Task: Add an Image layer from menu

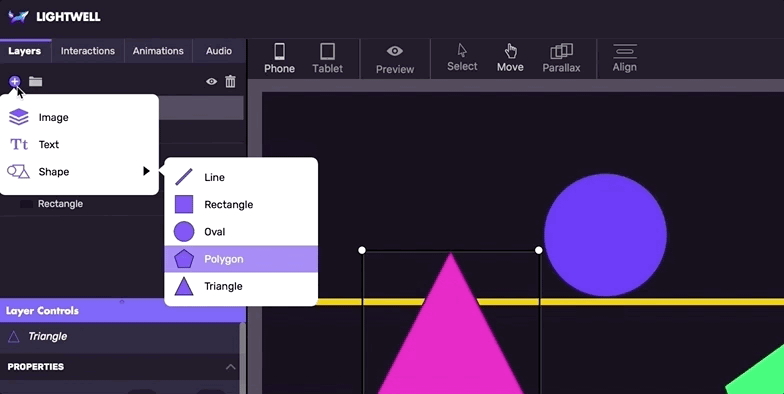Action: click(x=79, y=118)
